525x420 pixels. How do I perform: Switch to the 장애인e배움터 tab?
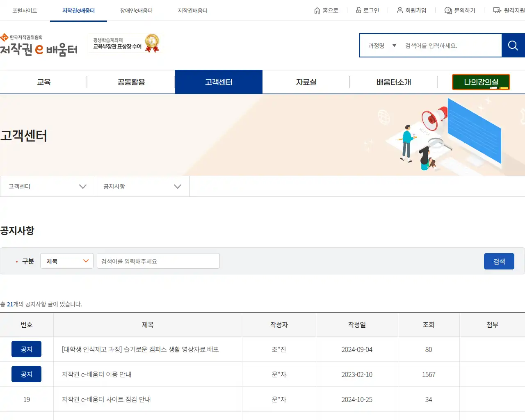coord(136,11)
